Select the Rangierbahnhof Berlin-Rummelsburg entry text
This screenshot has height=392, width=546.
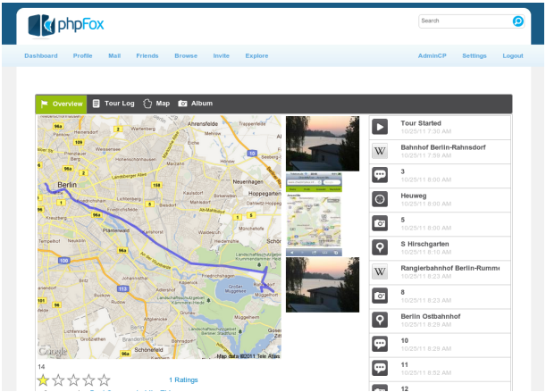point(449,268)
